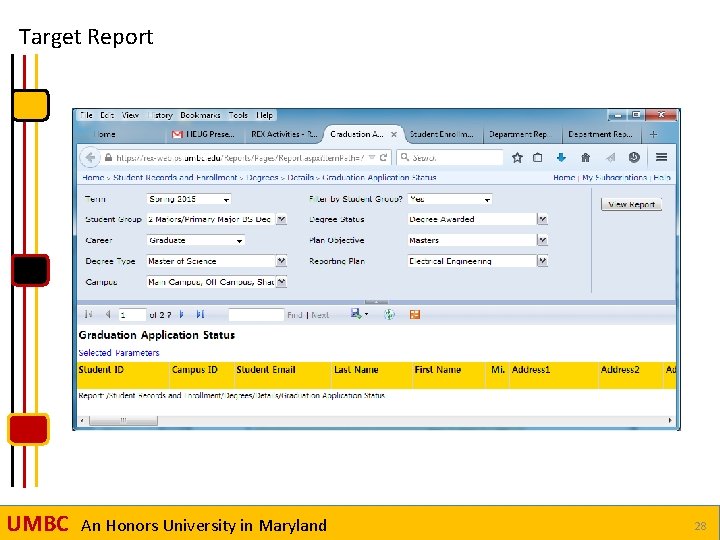This screenshot has height=540, width=720.
Task: Expand the Degree Type dropdown
Action: [x=281, y=261]
